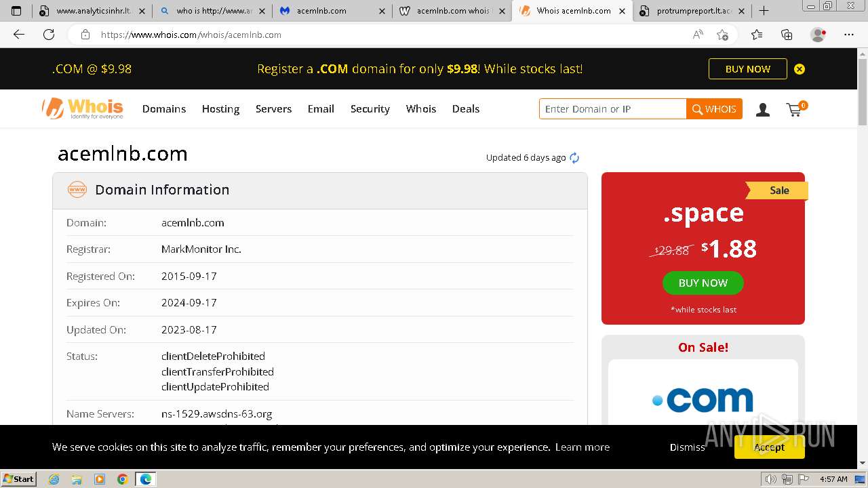
Task: Go back with the browser back arrow
Action: coord(19,35)
